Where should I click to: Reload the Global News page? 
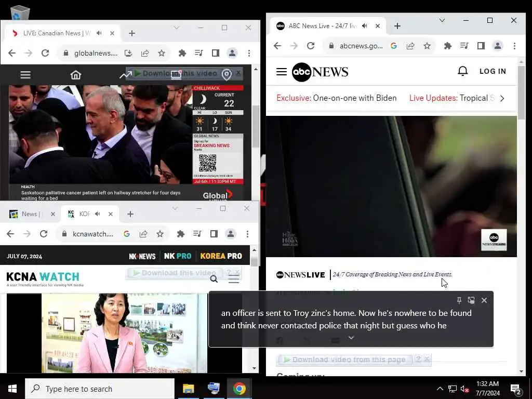click(45, 53)
